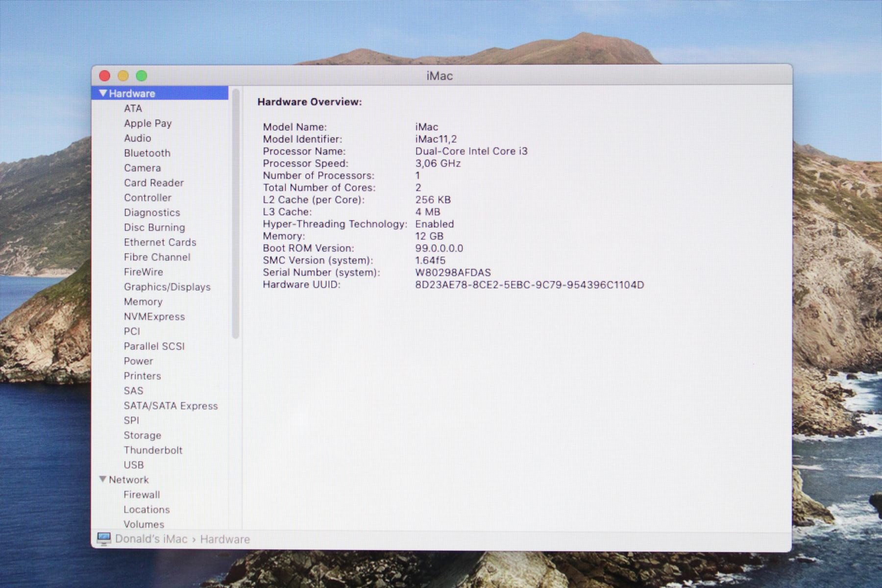
Task: Click the sidebar vertical scrollbar
Action: (235, 214)
